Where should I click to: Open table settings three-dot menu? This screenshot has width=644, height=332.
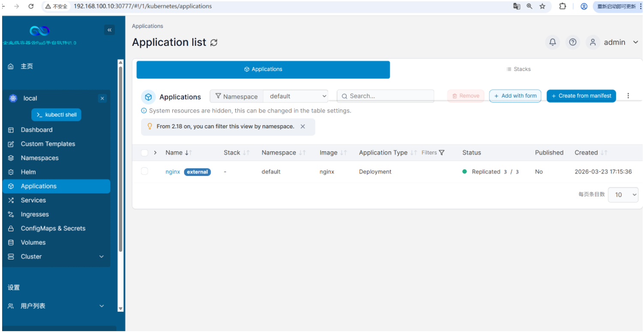[628, 96]
